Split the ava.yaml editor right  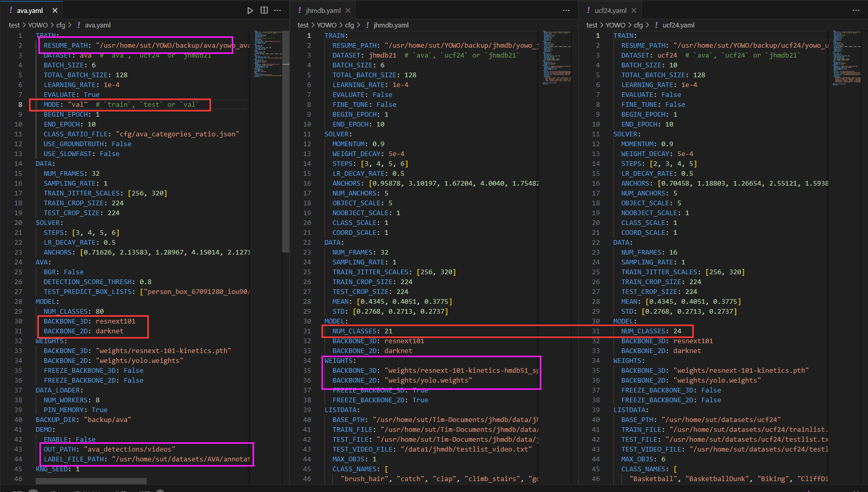click(264, 10)
